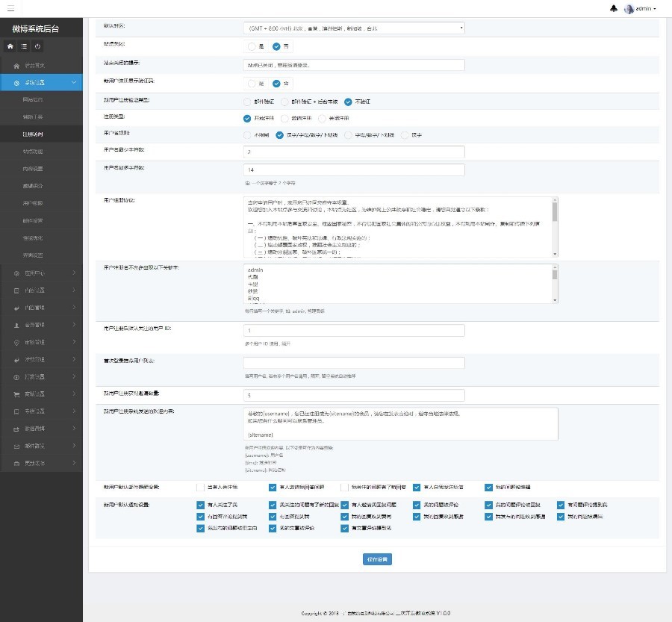The image size is (672, 622).
Task: Open the 用户权限 submenu item
Action: pyautogui.click(x=33, y=203)
